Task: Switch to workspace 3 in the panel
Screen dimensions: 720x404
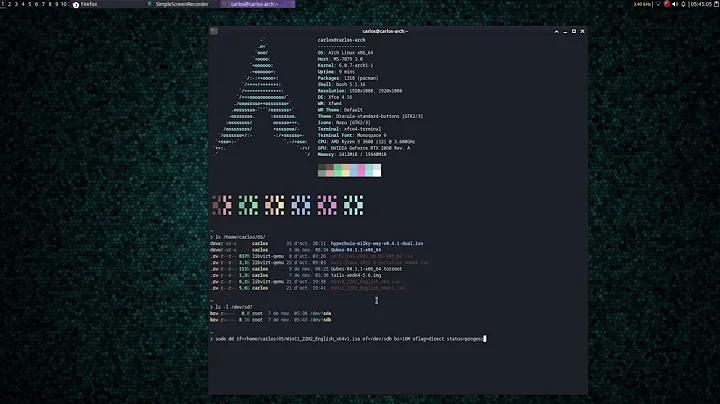Action: tap(16, 4)
